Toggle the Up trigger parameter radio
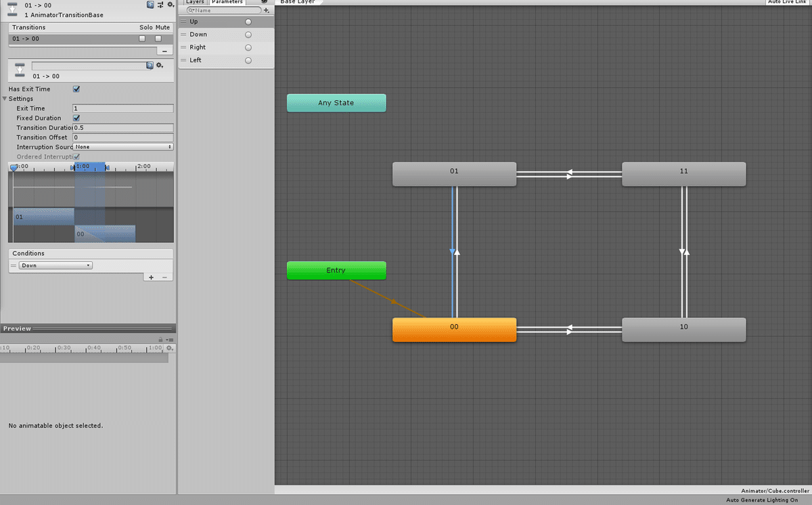Image resolution: width=812 pixels, height=505 pixels. [x=248, y=22]
